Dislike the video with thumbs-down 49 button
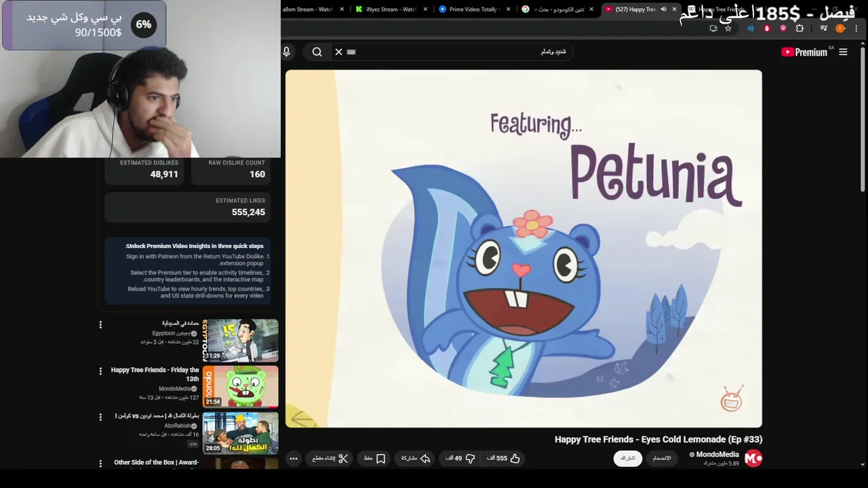Viewport: 868px width, 488px height. (x=460, y=459)
